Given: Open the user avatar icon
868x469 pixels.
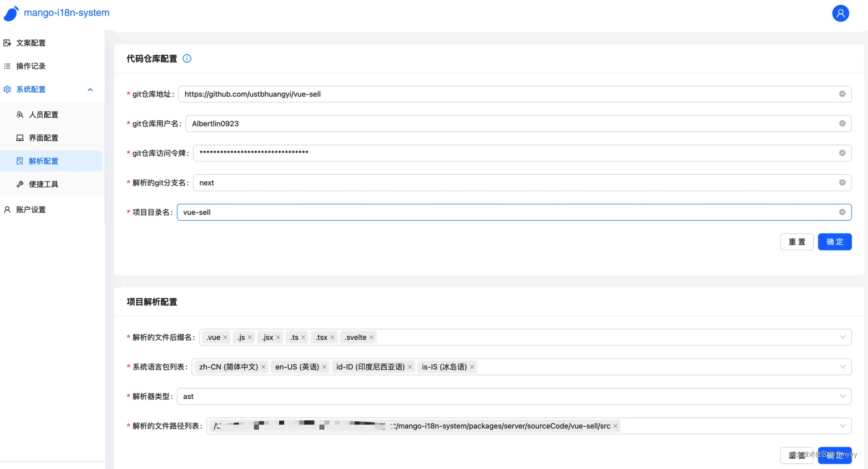Looking at the screenshot, I should [840, 14].
